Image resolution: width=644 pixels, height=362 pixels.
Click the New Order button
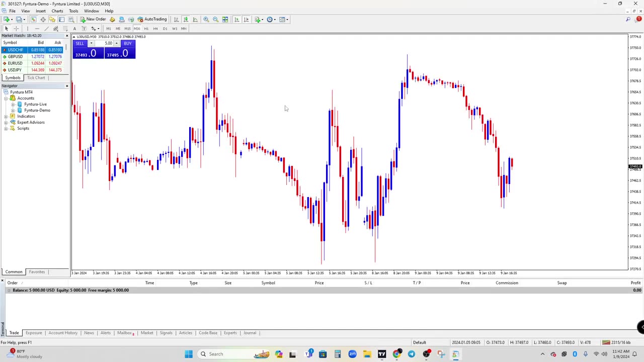point(93,19)
